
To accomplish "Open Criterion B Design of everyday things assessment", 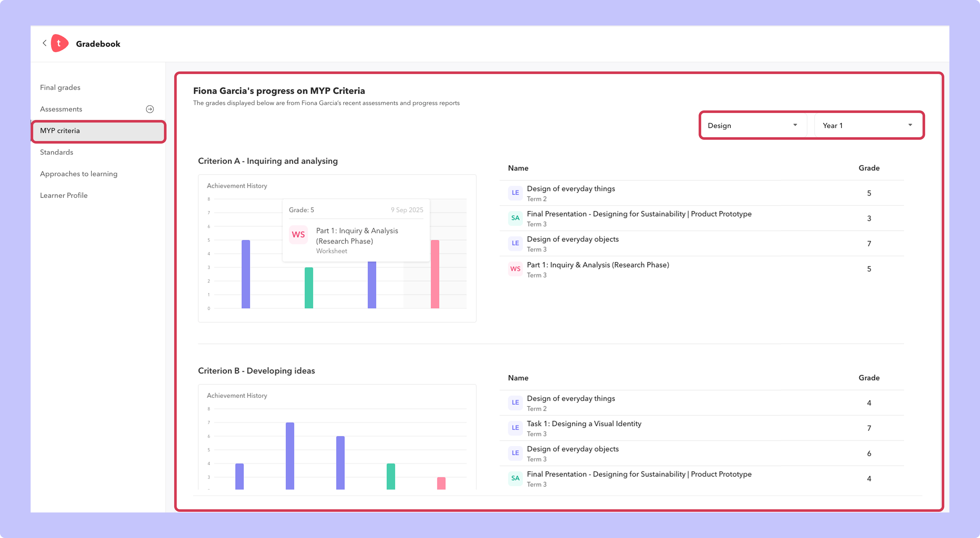I will [571, 398].
